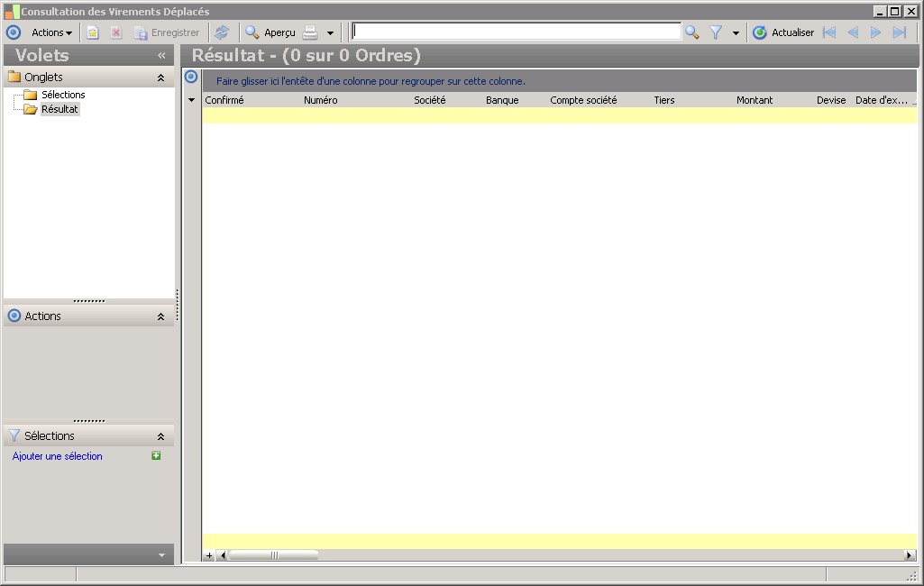Click the printer icon
Viewport: 924px width, 586px height.
tap(310, 33)
